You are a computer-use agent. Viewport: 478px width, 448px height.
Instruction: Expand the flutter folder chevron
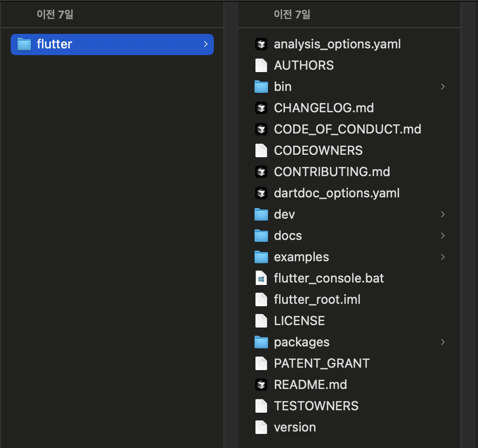pos(206,44)
